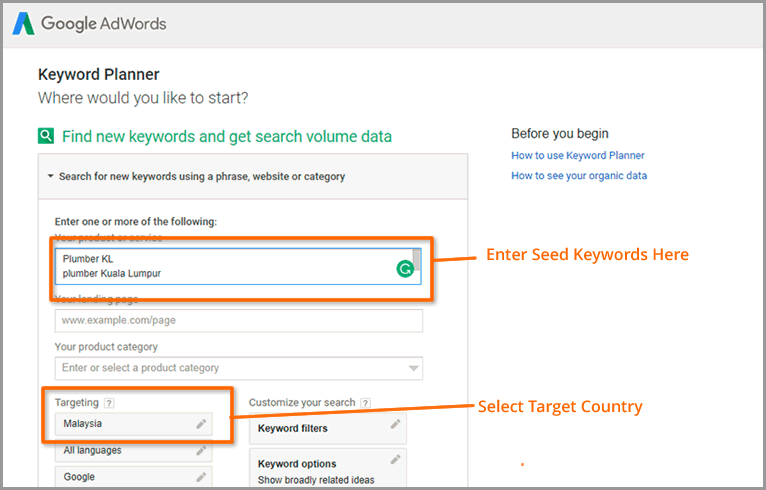The image size is (766, 490).
Task: Click Your product category label
Action: [106, 347]
